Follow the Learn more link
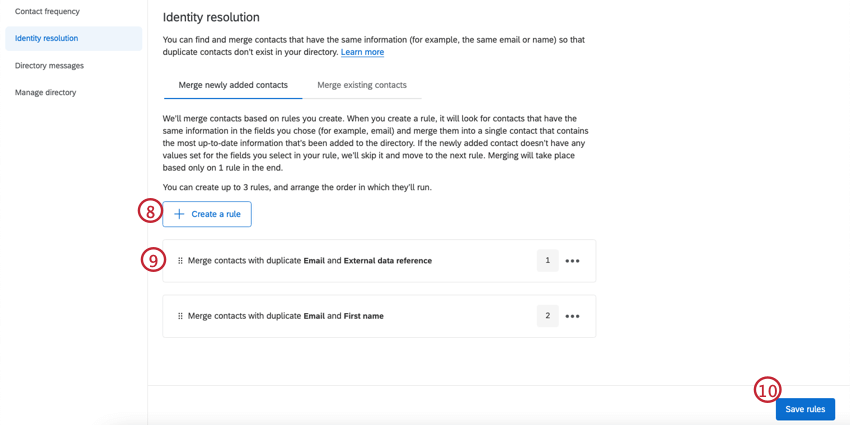This screenshot has width=850, height=425. (x=362, y=52)
